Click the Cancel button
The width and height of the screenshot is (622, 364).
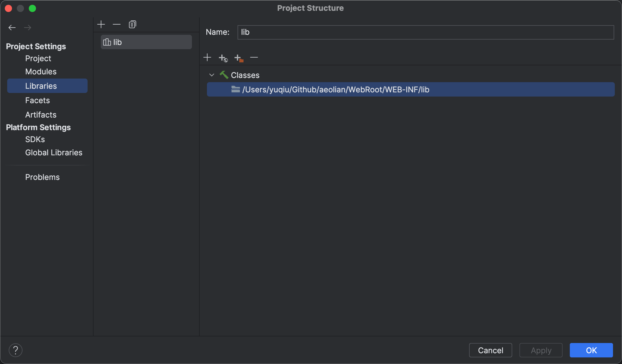491,350
